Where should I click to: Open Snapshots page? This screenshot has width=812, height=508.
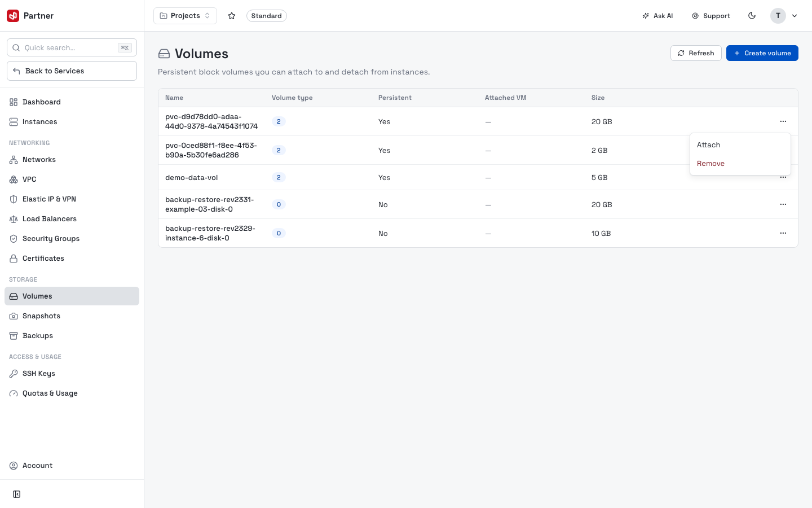coord(72,316)
